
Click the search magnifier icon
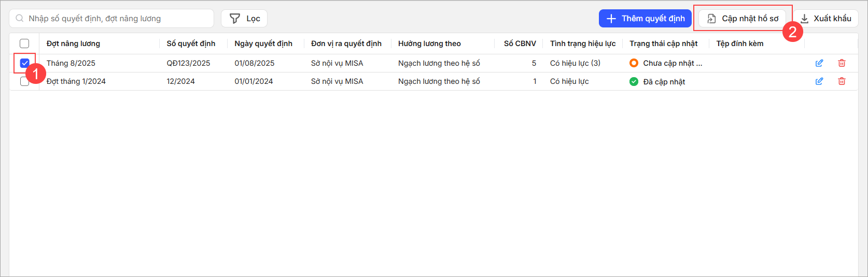[20, 19]
